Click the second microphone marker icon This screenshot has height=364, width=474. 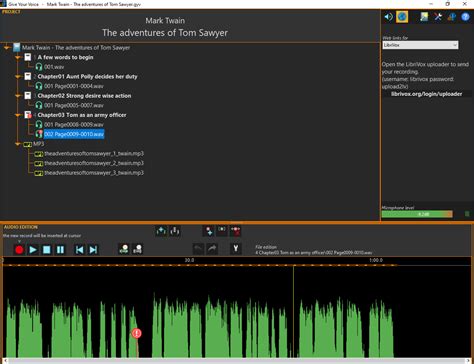click(138, 249)
